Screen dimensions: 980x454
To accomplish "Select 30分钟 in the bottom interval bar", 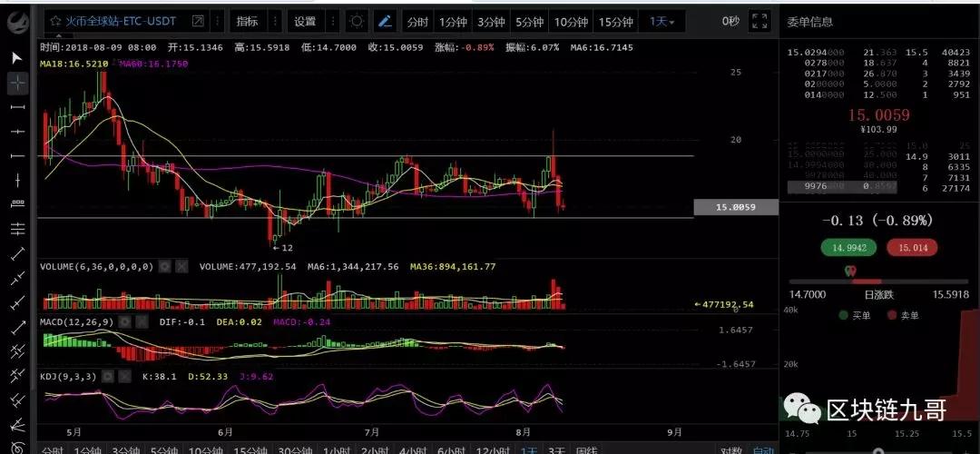I will point(295,449).
